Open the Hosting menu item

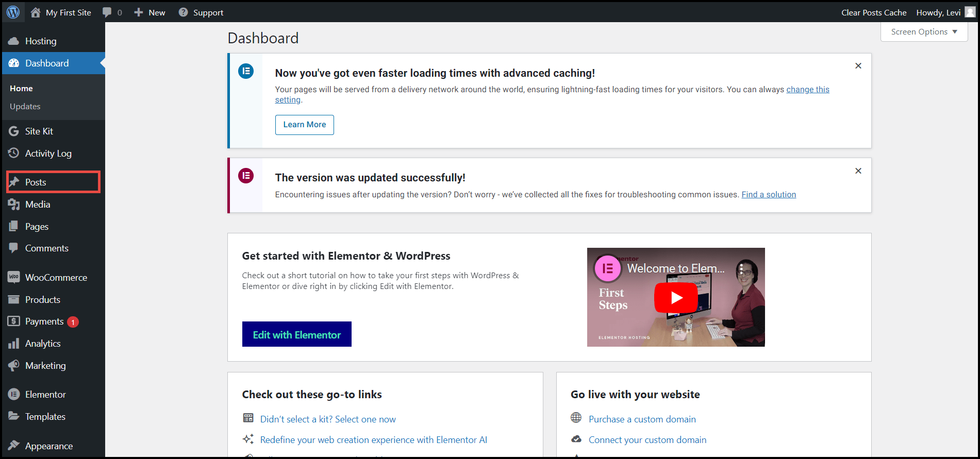coord(54,41)
